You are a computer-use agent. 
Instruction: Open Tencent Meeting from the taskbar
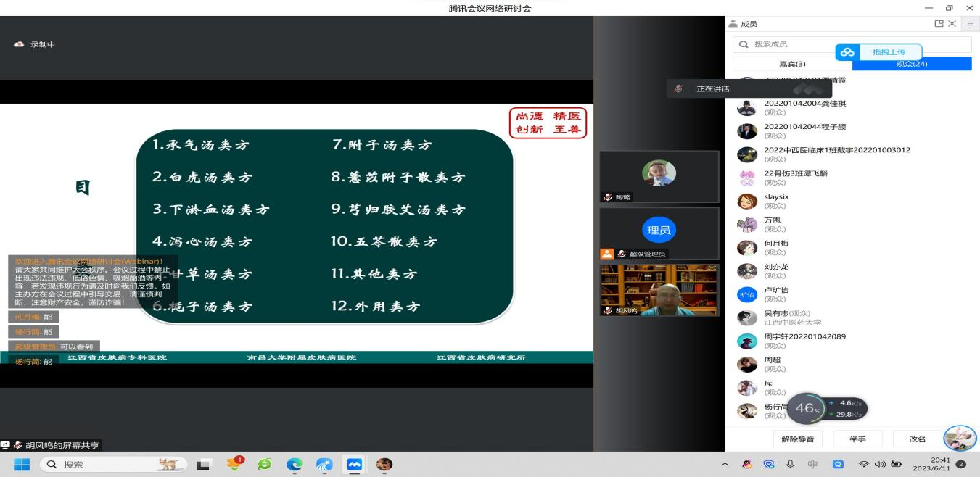click(x=354, y=465)
